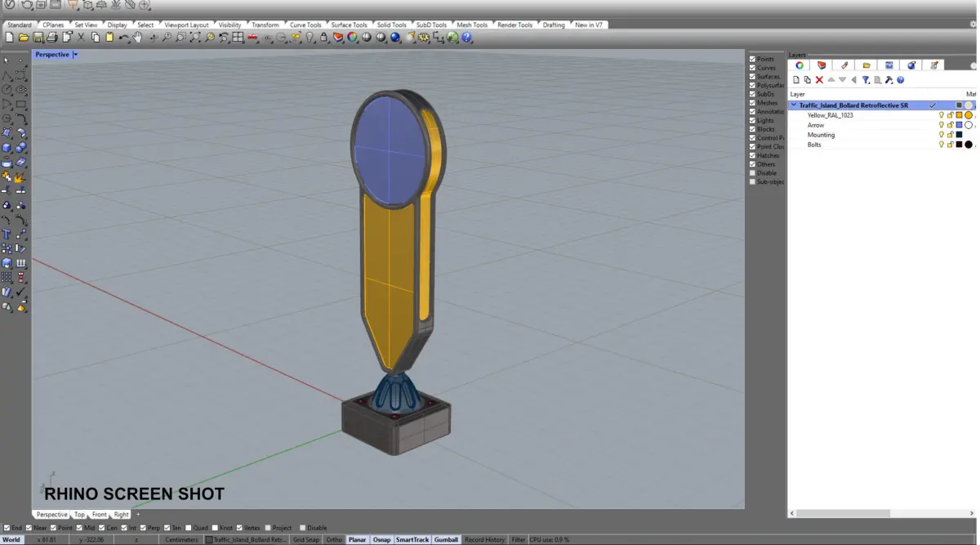The image size is (980, 545).
Task: Click the red car Set View icon
Action: pos(253,38)
